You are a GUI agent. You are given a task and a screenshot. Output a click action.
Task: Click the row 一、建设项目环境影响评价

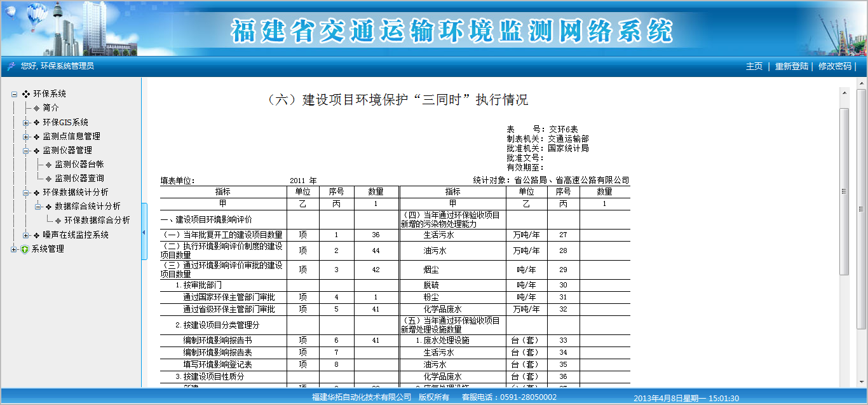pos(223,219)
